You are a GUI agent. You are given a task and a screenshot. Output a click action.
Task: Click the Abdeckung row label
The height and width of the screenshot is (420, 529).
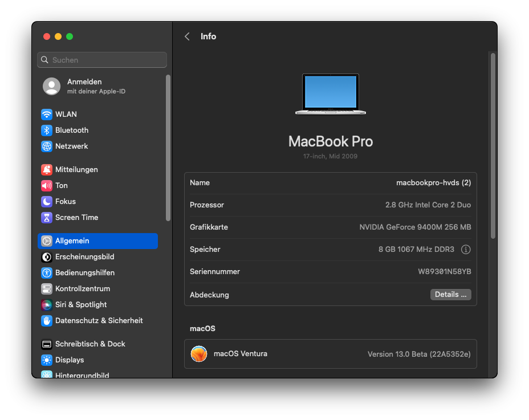[209, 295]
